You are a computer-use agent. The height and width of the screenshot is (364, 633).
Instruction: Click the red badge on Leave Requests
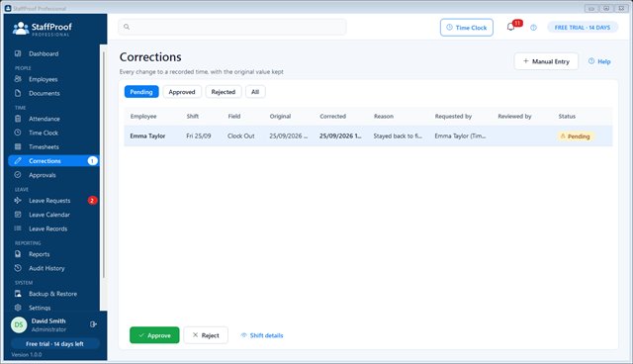click(92, 200)
